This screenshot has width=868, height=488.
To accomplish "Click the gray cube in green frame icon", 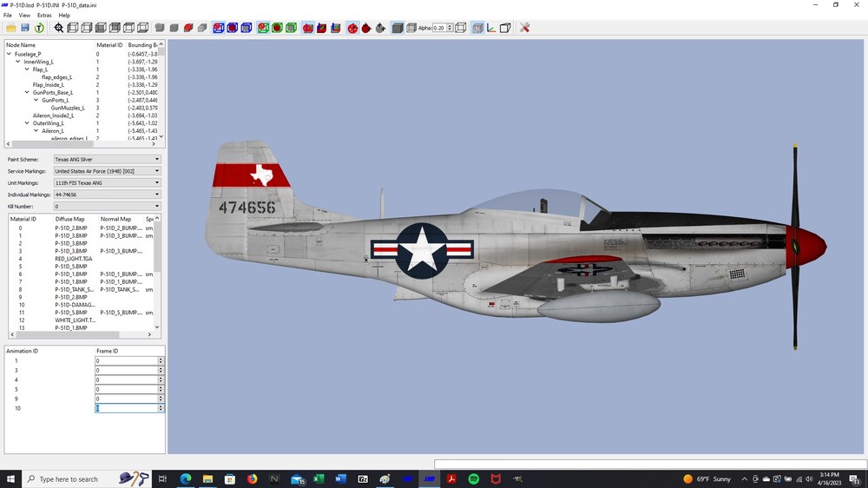I will pos(291,28).
